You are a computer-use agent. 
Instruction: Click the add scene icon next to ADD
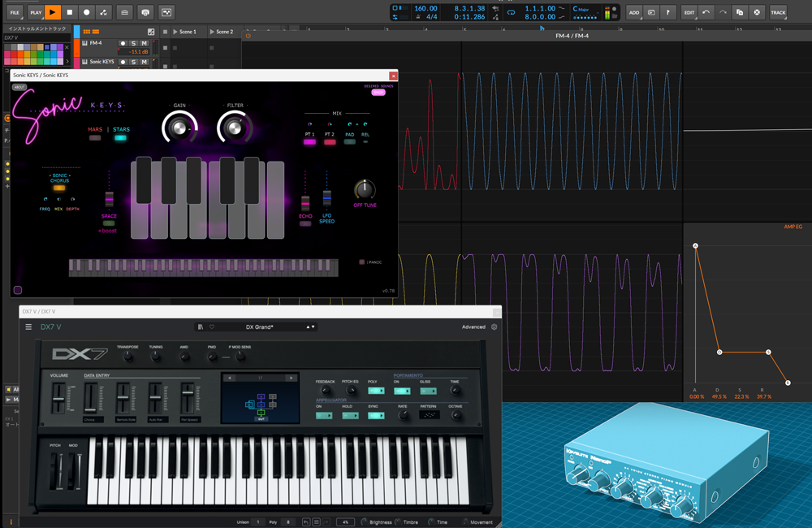(651, 12)
